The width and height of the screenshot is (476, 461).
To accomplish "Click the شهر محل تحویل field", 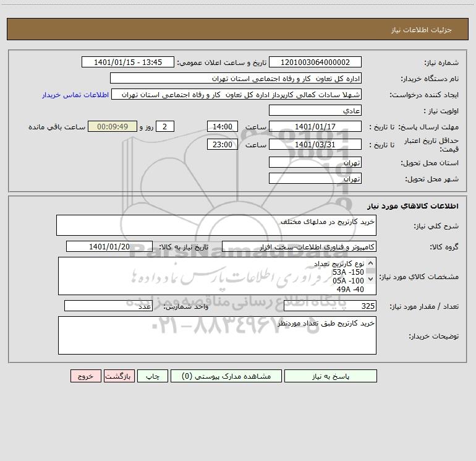I will [315, 178].
